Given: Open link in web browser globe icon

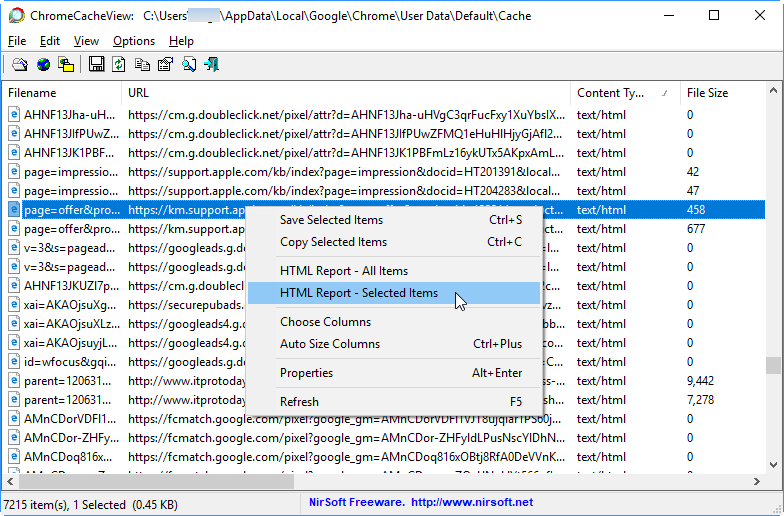Looking at the screenshot, I should coord(44,64).
